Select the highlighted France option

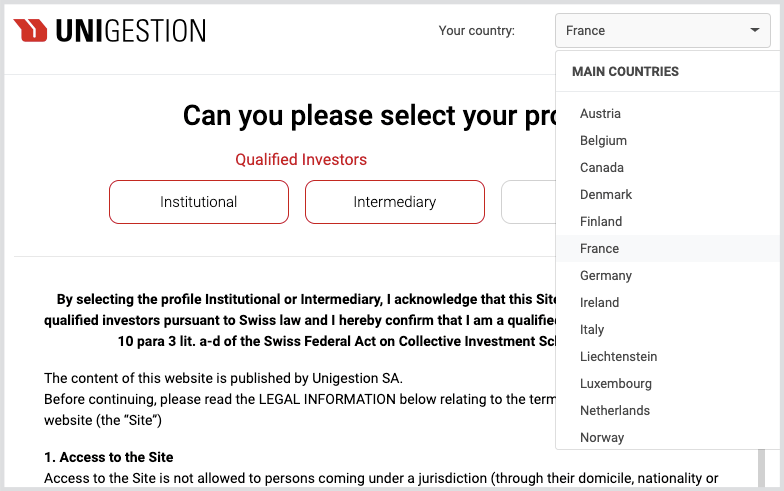coord(668,248)
